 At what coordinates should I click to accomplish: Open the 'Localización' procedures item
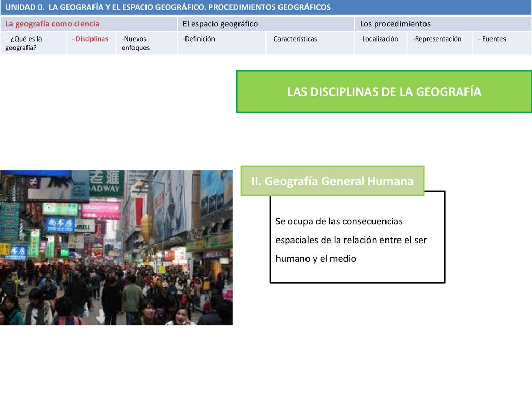[381, 43]
